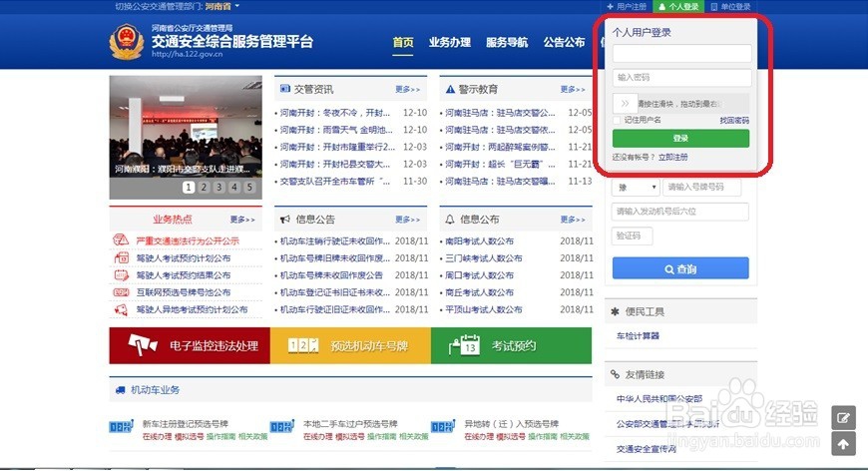The width and height of the screenshot is (868, 471).
Task: Click the 驾驶人考试预约结果公布 icon
Action: pos(121,275)
